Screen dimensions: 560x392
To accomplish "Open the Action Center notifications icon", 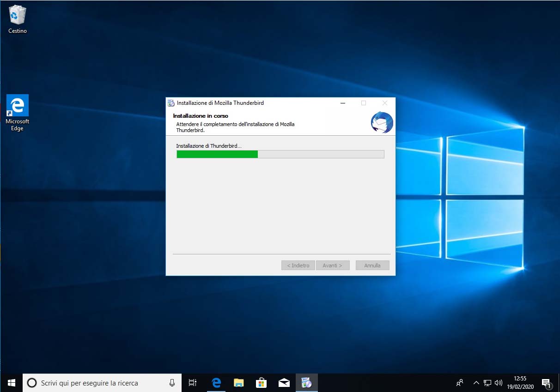I will click(x=546, y=383).
